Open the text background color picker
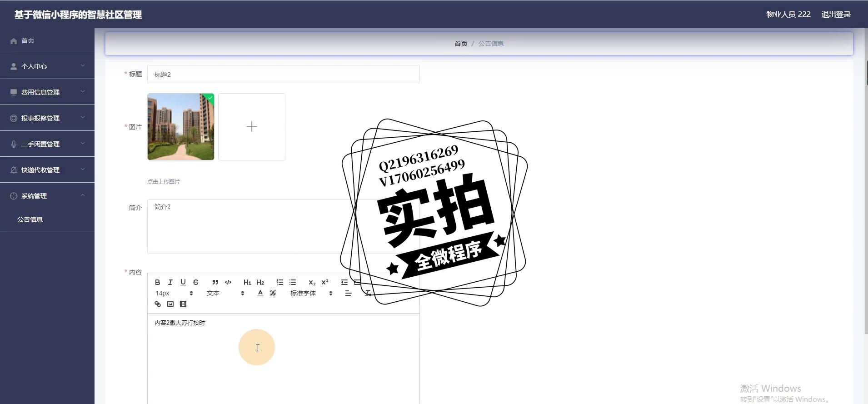Screen dimensions: 868x404 coord(273,293)
